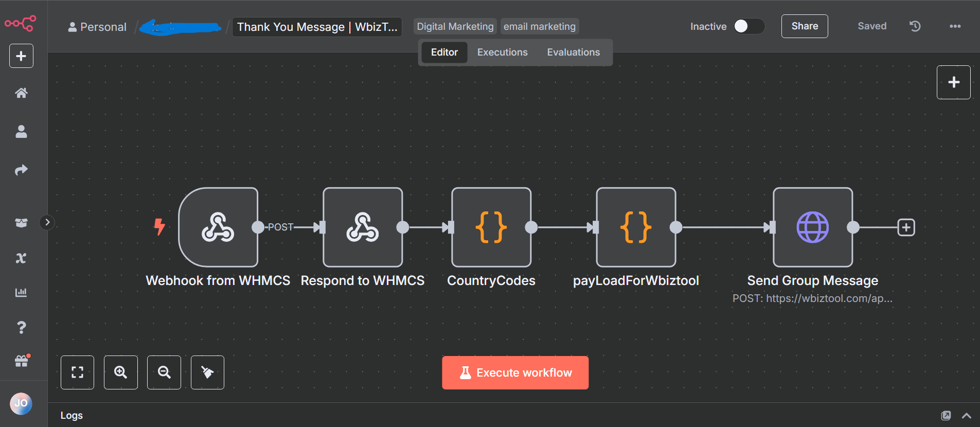Select the Respond to WHMCS node
The width and height of the screenshot is (980, 427).
pos(363,227)
